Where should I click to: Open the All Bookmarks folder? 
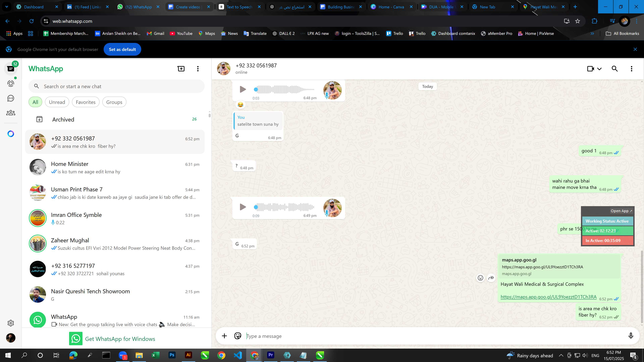coord(623,34)
